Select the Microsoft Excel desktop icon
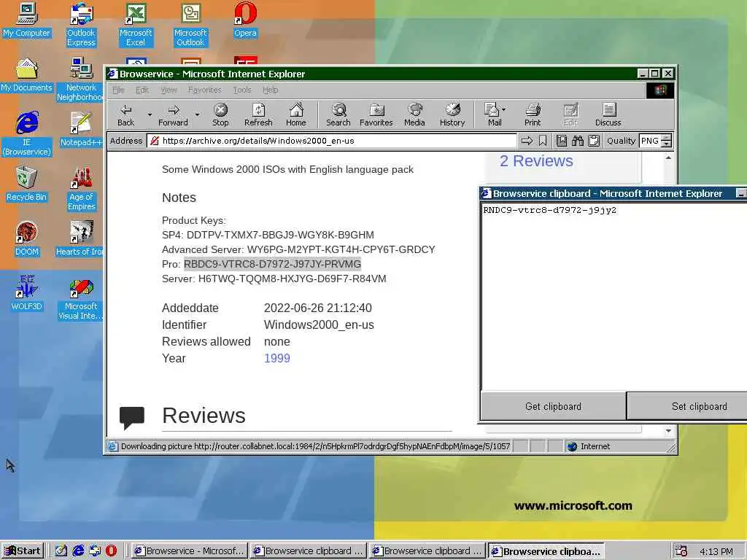Screen dimensions: 747x560 click(x=136, y=25)
